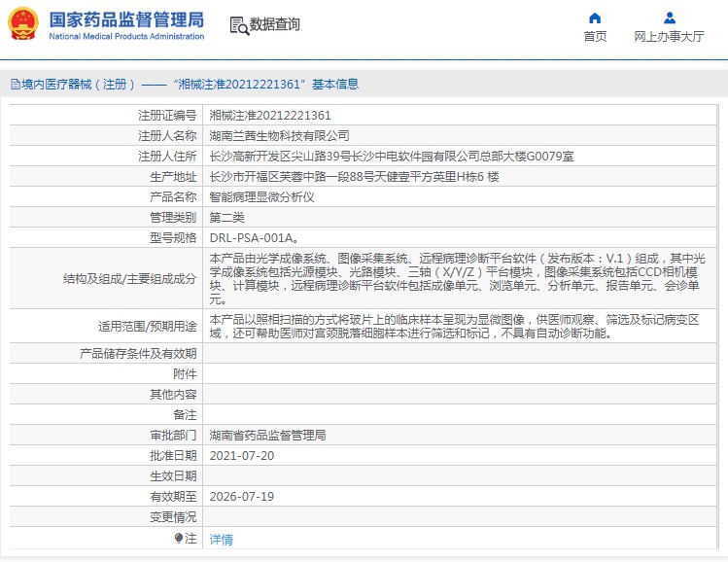Click the document icon before 境内医疗器械
728x562 pixels.
15,85
